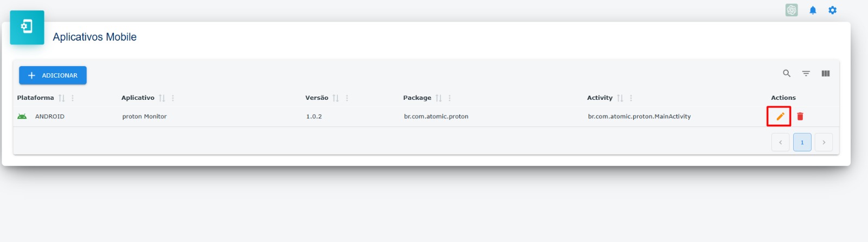Sort by Package column
The height and width of the screenshot is (242, 868).
(x=439, y=98)
